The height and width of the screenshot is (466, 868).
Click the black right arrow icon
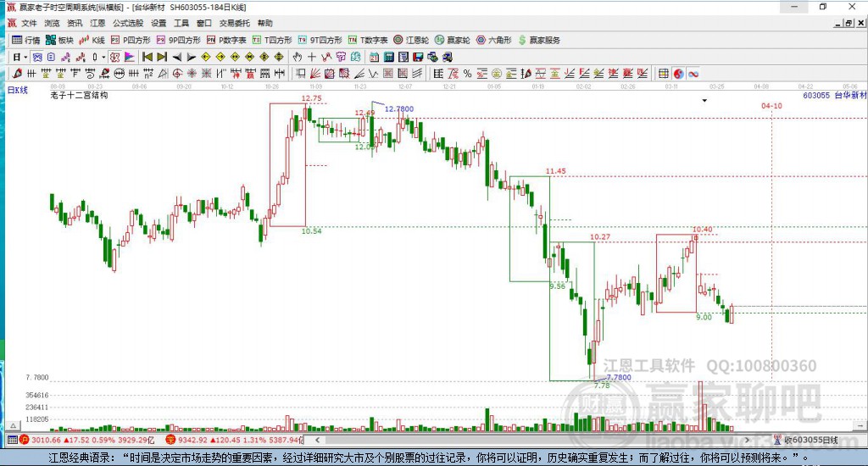[x=192, y=57]
